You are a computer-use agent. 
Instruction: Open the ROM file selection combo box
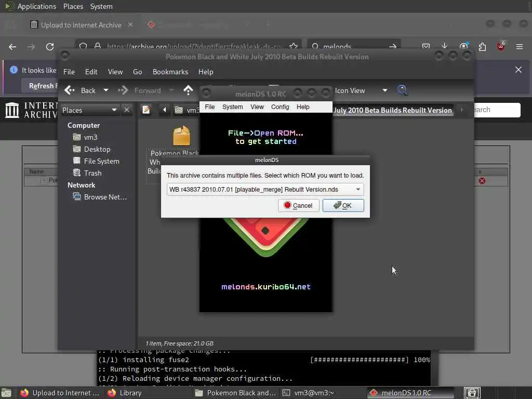[x=265, y=189]
